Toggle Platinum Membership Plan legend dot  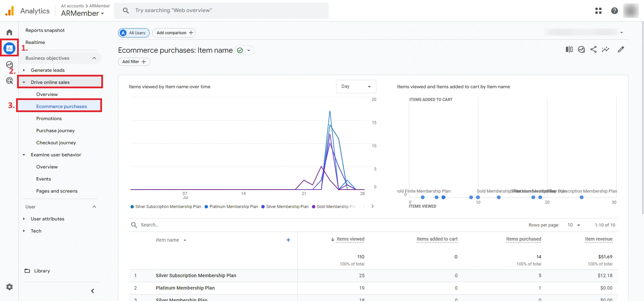tap(206, 207)
